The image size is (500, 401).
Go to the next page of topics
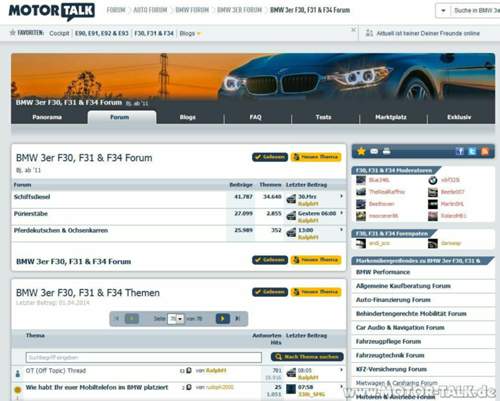[223, 319]
